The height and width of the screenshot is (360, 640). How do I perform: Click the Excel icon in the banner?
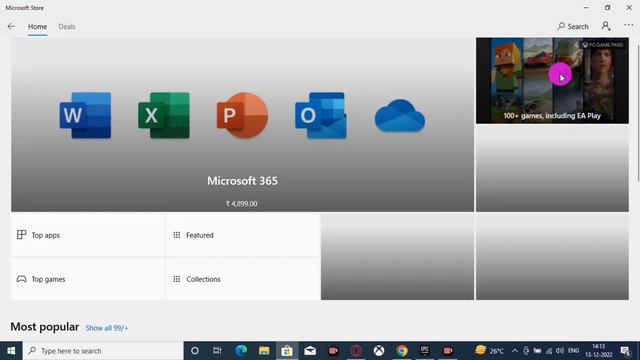click(x=164, y=116)
